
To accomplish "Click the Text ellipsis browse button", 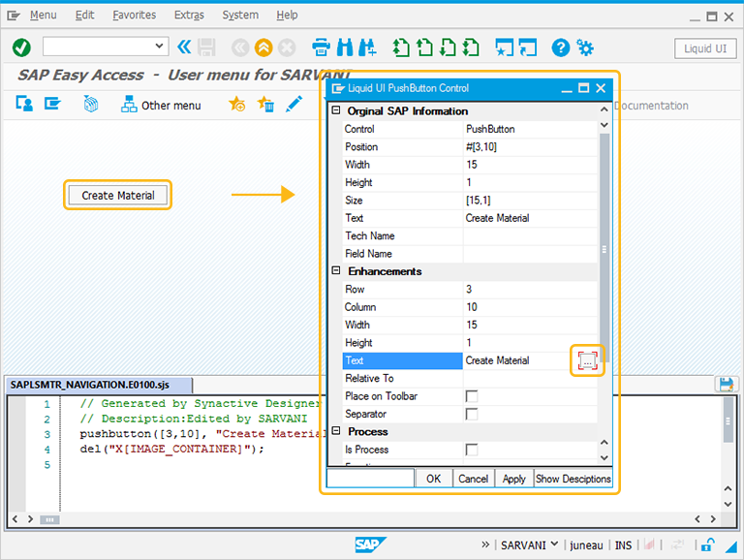I will pyautogui.click(x=587, y=360).
